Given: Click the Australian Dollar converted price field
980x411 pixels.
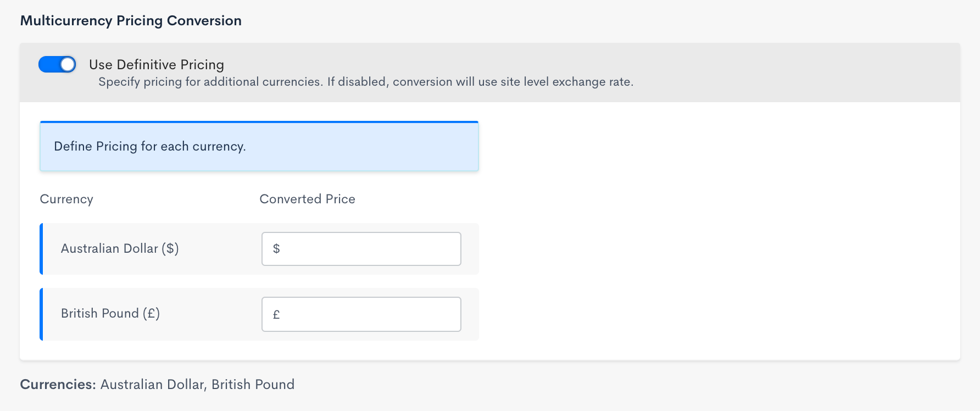Looking at the screenshot, I should click(x=361, y=249).
